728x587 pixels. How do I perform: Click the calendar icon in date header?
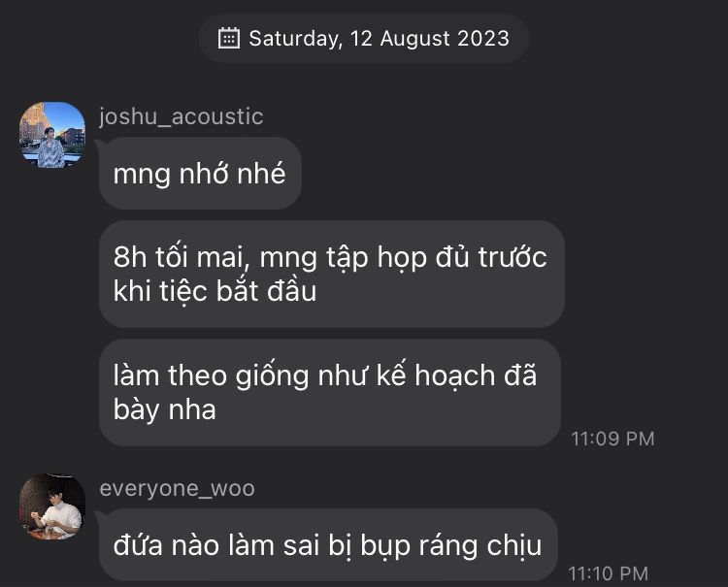click(x=229, y=38)
